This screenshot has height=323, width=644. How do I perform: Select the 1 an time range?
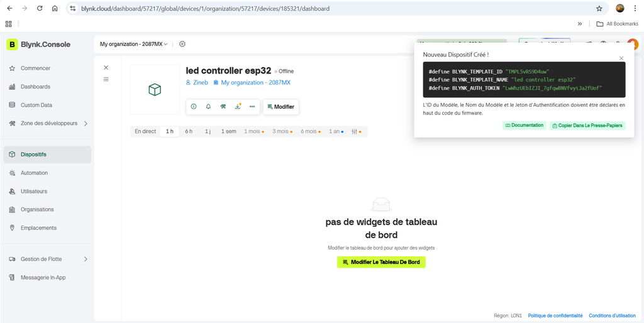pyautogui.click(x=336, y=131)
